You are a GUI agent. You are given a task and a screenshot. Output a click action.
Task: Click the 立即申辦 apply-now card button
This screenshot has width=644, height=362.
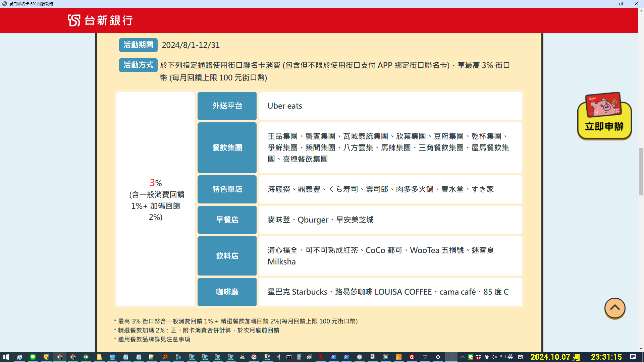[604, 116]
